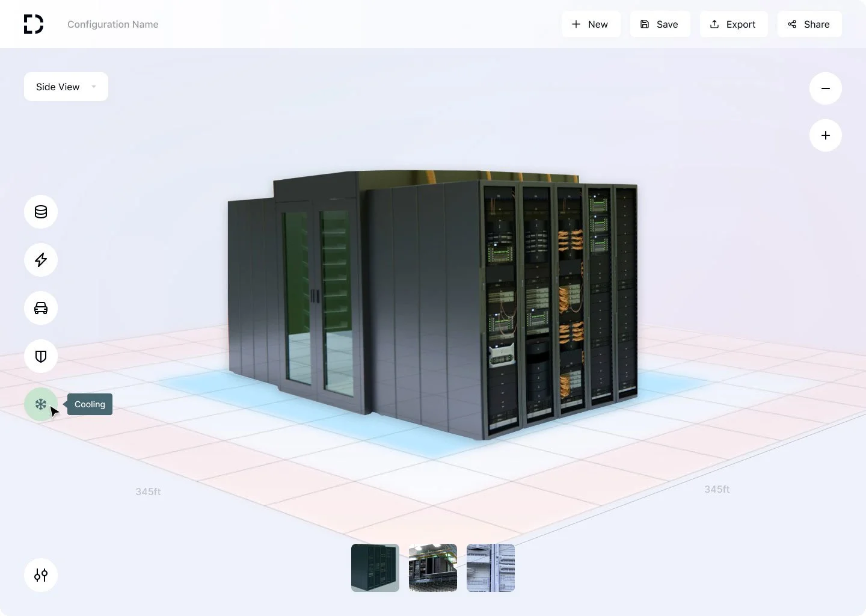Open the power lightning bolt option
The image size is (866, 616).
pyautogui.click(x=41, y=260)
